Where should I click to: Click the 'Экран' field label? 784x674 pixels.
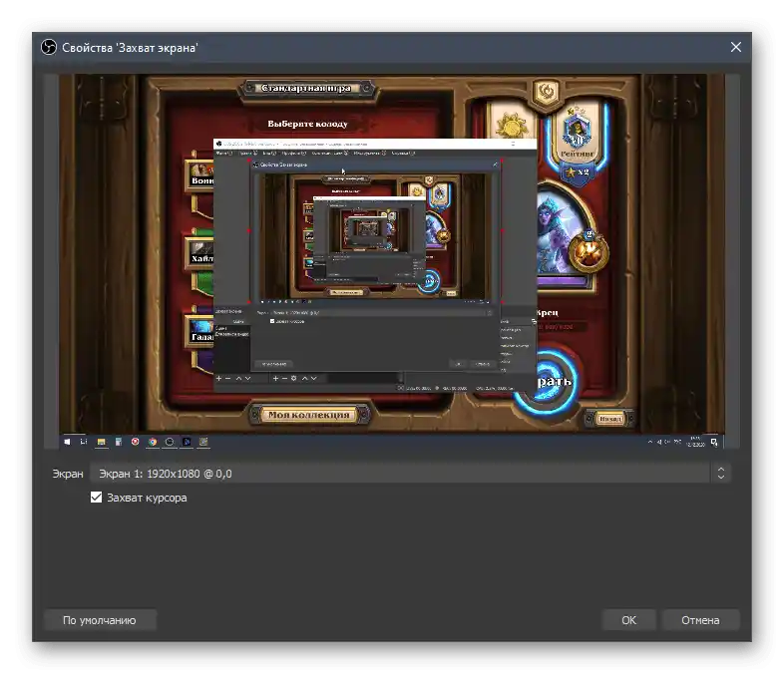pos(68,474)
